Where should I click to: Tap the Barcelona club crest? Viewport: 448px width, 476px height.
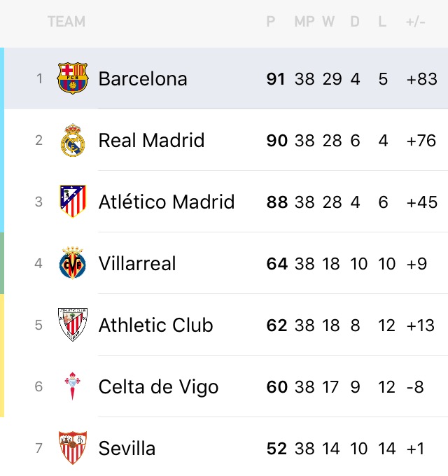click(73, 78)
